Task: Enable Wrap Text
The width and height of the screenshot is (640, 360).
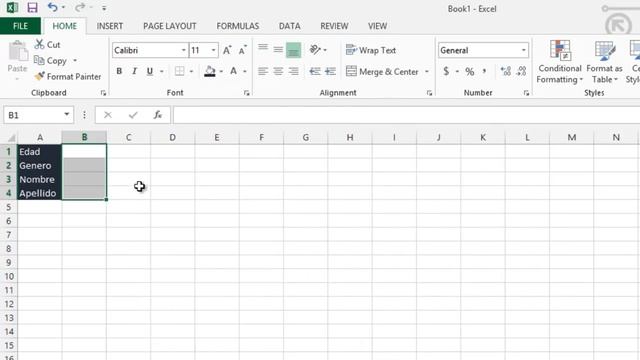Action: (371, 50)
